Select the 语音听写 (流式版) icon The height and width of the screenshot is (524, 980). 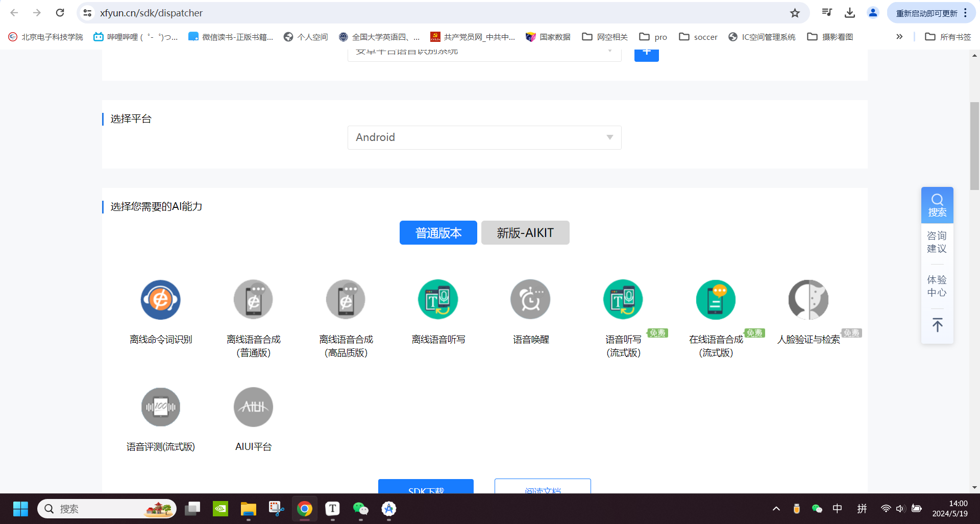(623, 300)
